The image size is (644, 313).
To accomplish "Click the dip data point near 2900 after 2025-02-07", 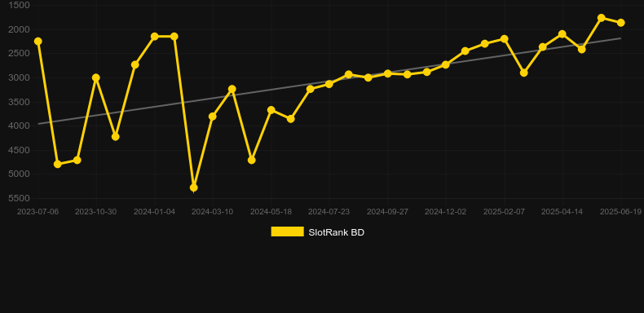I will (523, 73).
